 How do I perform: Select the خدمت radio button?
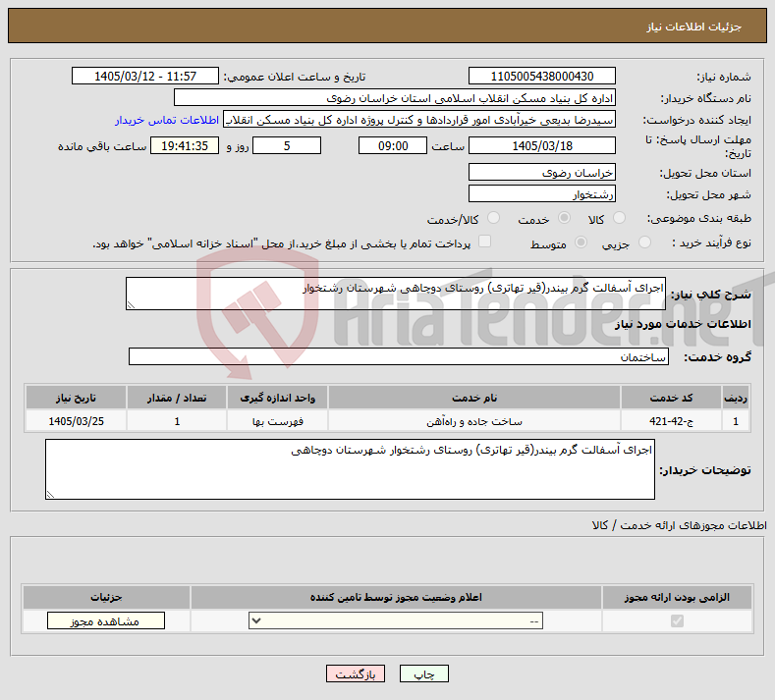[564, 218]
